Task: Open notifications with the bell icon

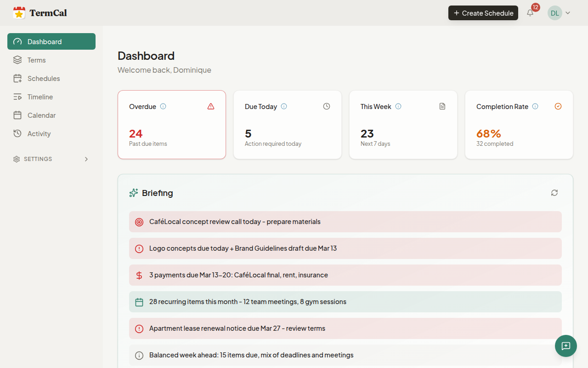Action: click(530, 13)
